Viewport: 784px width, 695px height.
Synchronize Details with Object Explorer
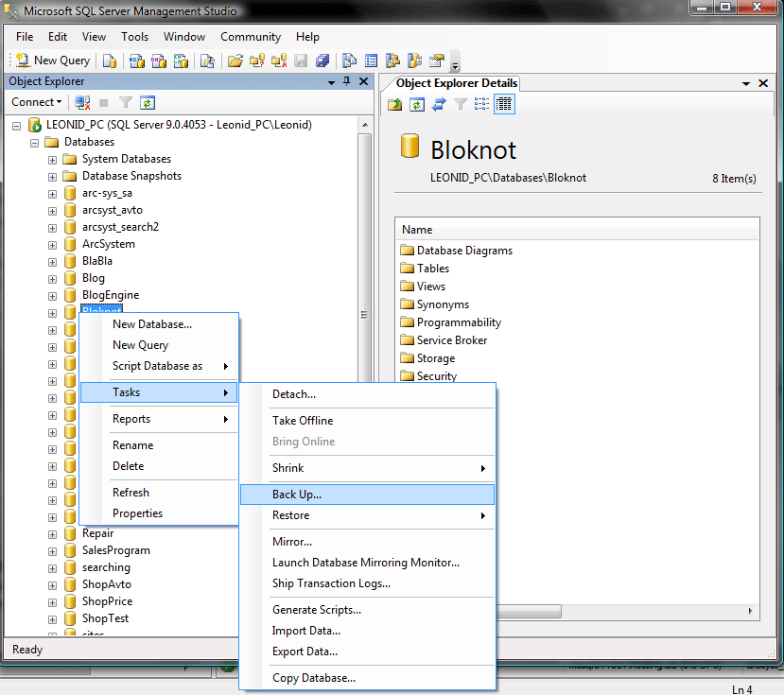tap(439, 105)
